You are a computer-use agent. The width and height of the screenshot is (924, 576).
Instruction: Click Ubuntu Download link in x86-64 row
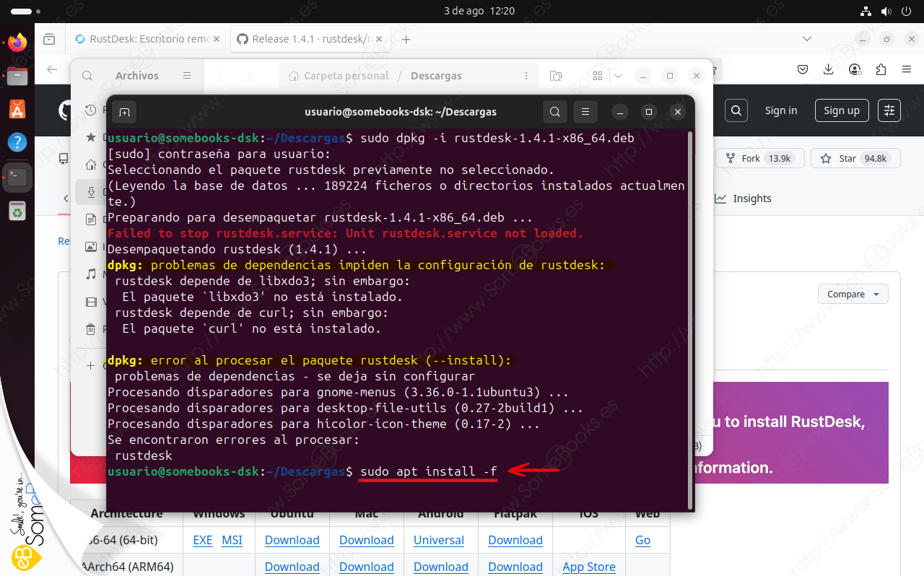(x=292, y=540)
